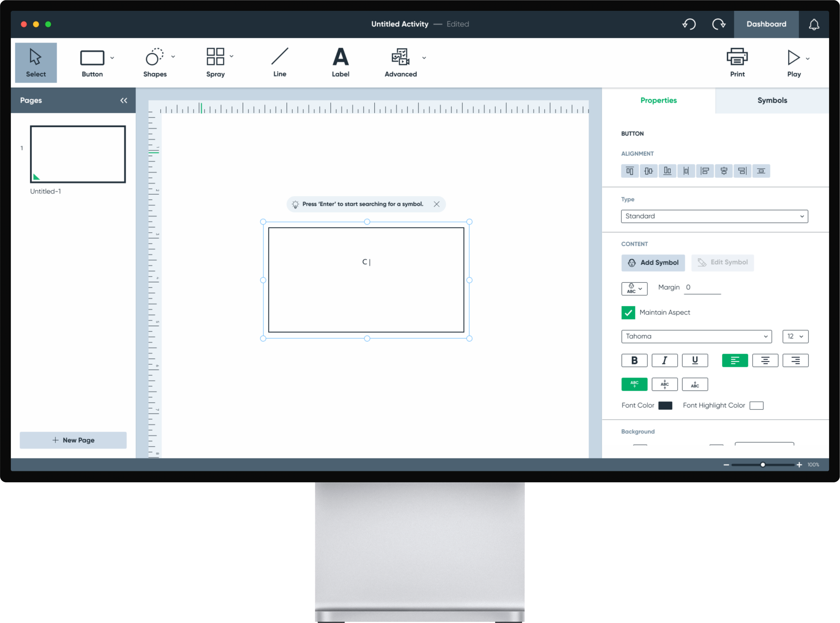Viewport: 840px width, 623px height.
Task: Click the 100% zoom level text
Action: (x=813, y=464)
